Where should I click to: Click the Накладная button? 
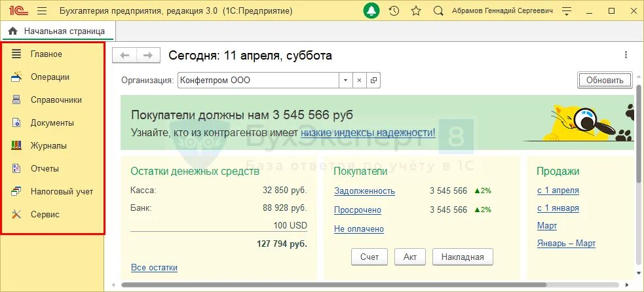[x=463, y=257]
